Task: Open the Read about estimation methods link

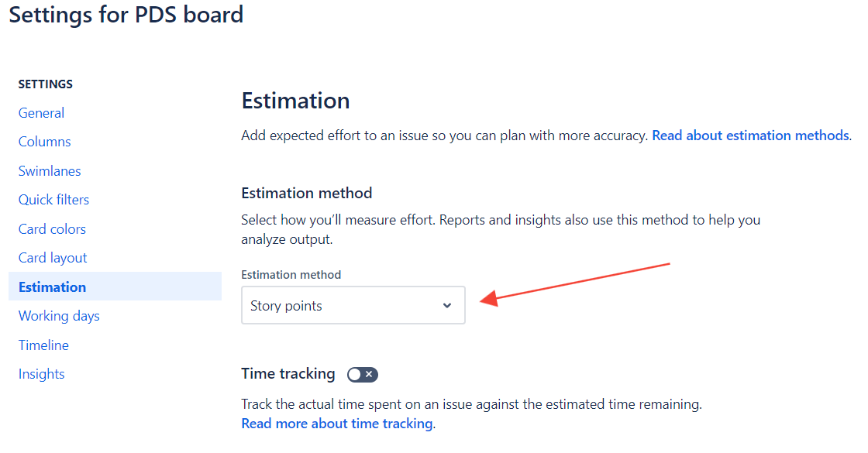Action: point(750,136)
